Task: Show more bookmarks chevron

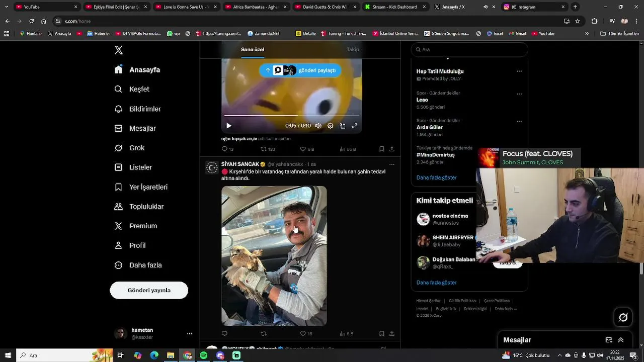Action: click(x=587, y=34)
